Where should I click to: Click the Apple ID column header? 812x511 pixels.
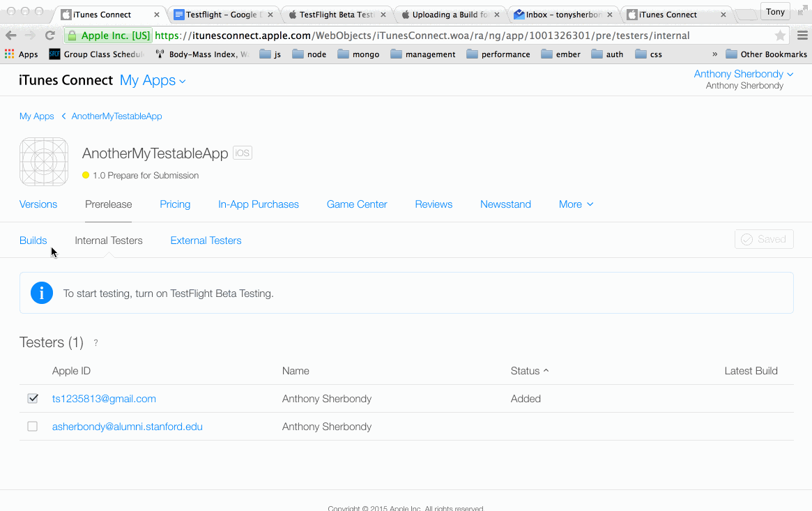[72, 371]
